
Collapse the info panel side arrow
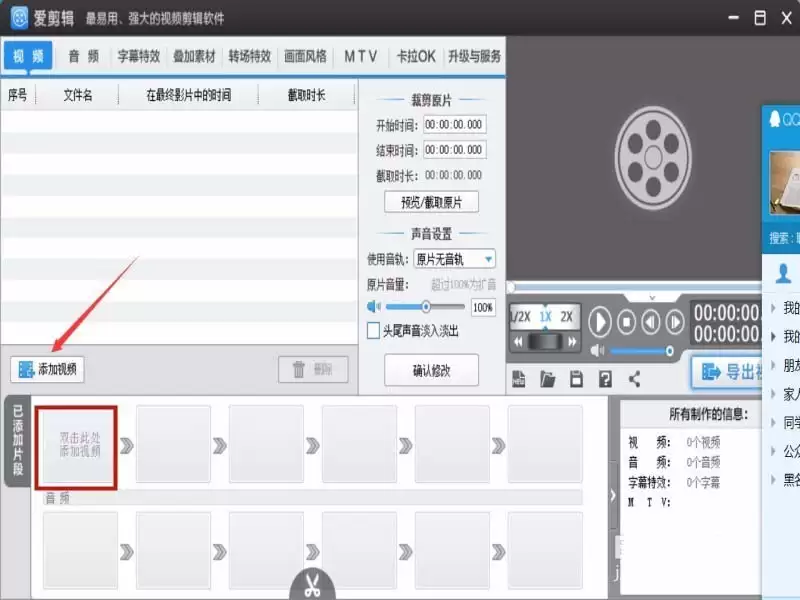tap(613, 495)
